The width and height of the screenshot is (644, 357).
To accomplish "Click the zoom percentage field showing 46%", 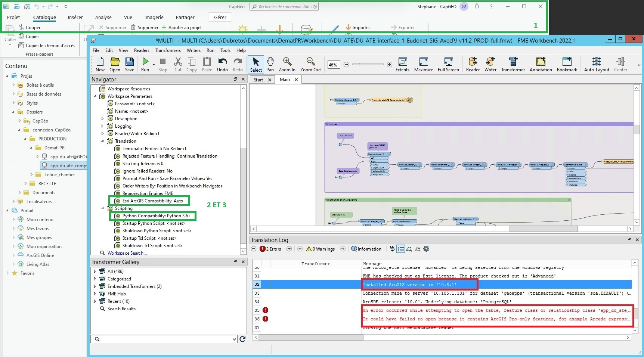I will [x=333, y=65].
